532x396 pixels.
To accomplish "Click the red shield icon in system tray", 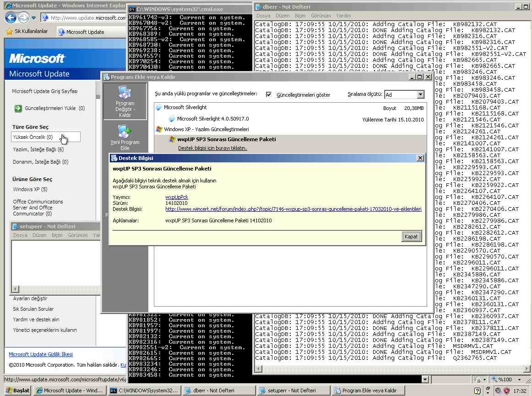I will [507, 391].
